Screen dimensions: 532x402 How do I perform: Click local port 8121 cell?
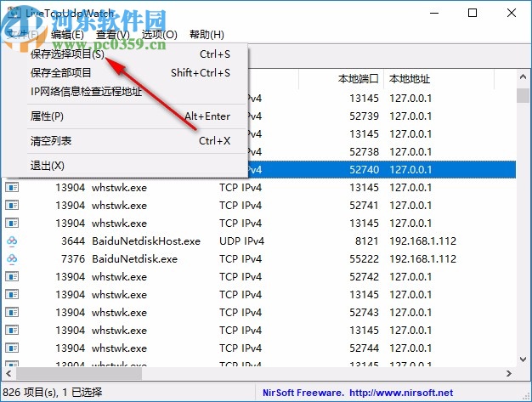tap(367, 241)
